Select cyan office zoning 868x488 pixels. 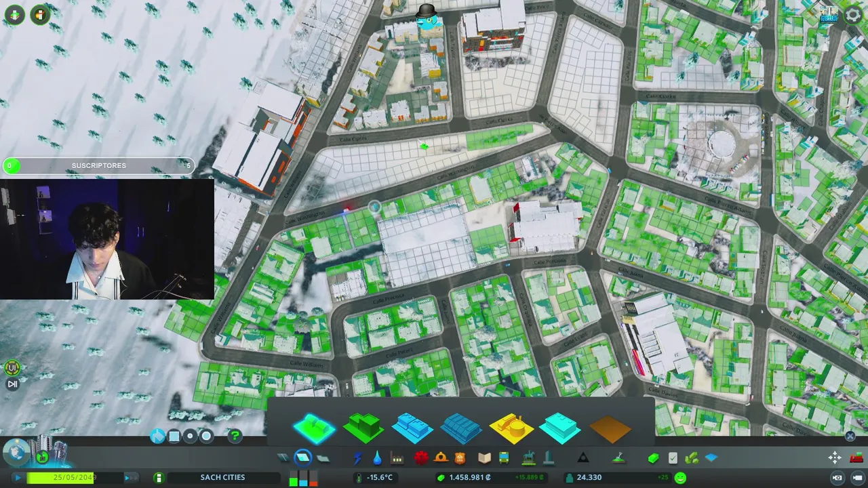pos(560,428)
